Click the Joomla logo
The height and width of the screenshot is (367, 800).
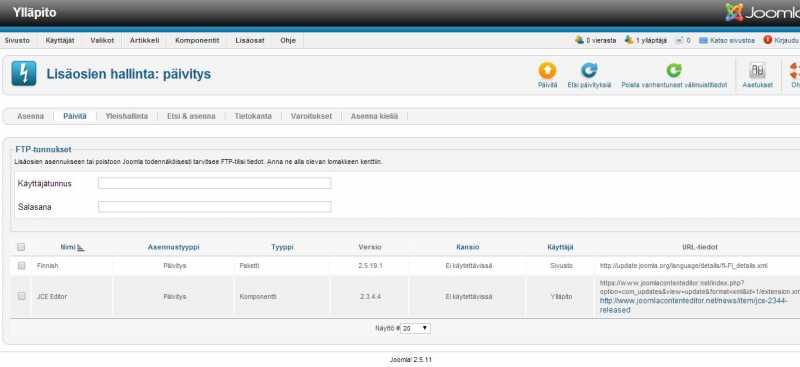tap(763, 13)
